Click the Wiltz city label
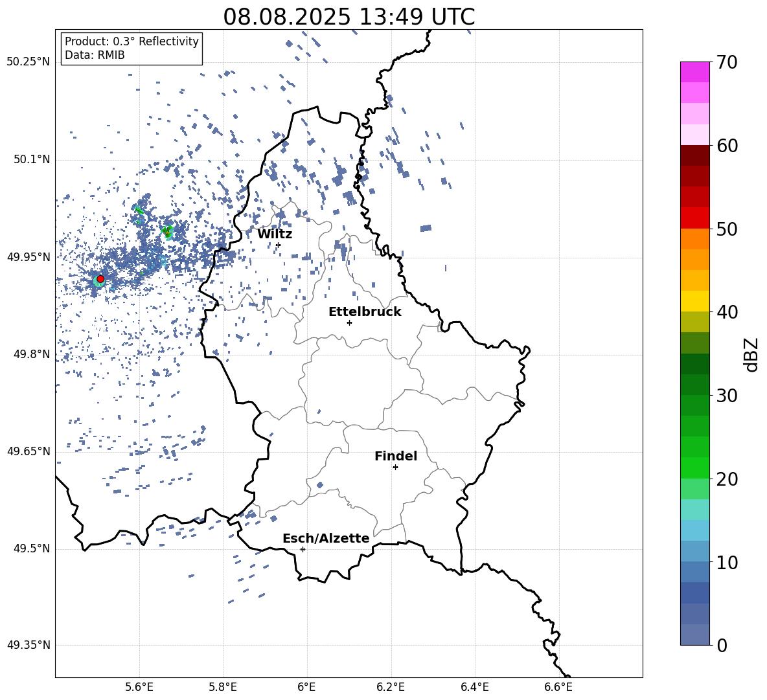 tap(275, 234)
